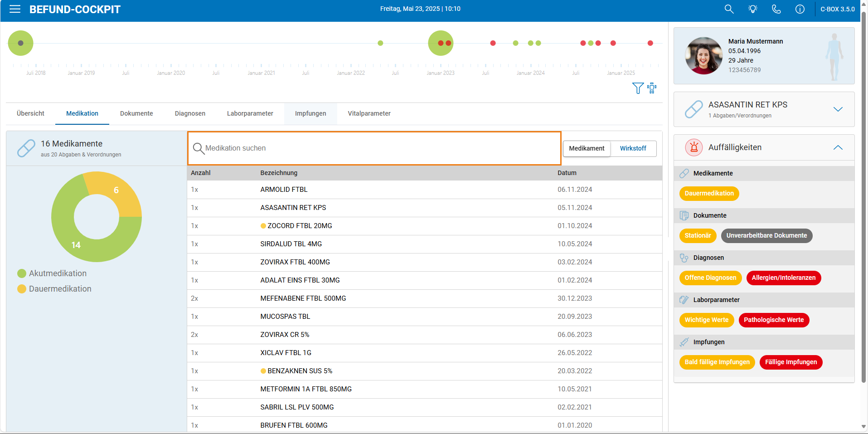Screen dimensions: 868x434
Task: Click the search magnifier icon in header
Action: click(x=729, y=9)
